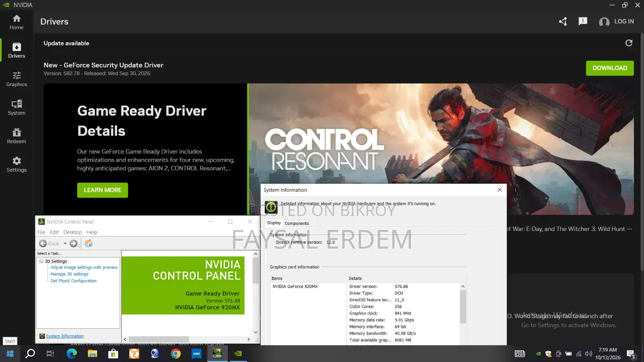Open the System Information link
Image resolution: width=644 pixels, height=362 pixels.
tap(65, 336)
